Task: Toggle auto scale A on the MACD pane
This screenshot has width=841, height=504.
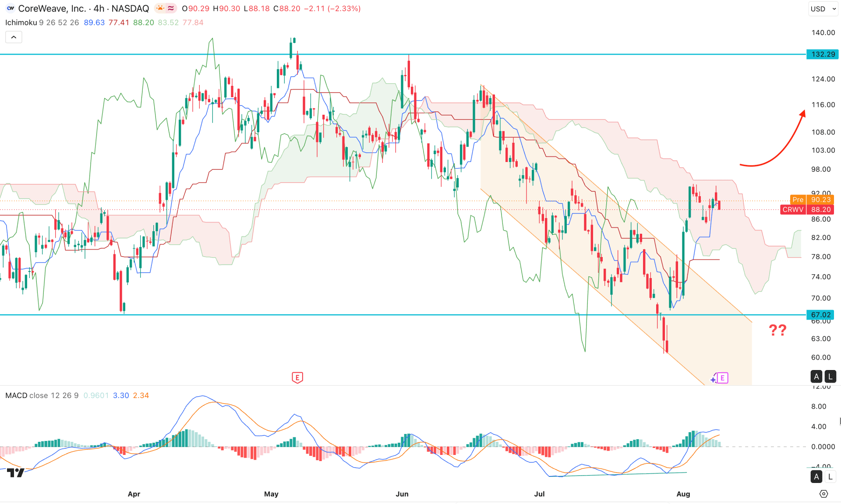Action: coord(816,476)
